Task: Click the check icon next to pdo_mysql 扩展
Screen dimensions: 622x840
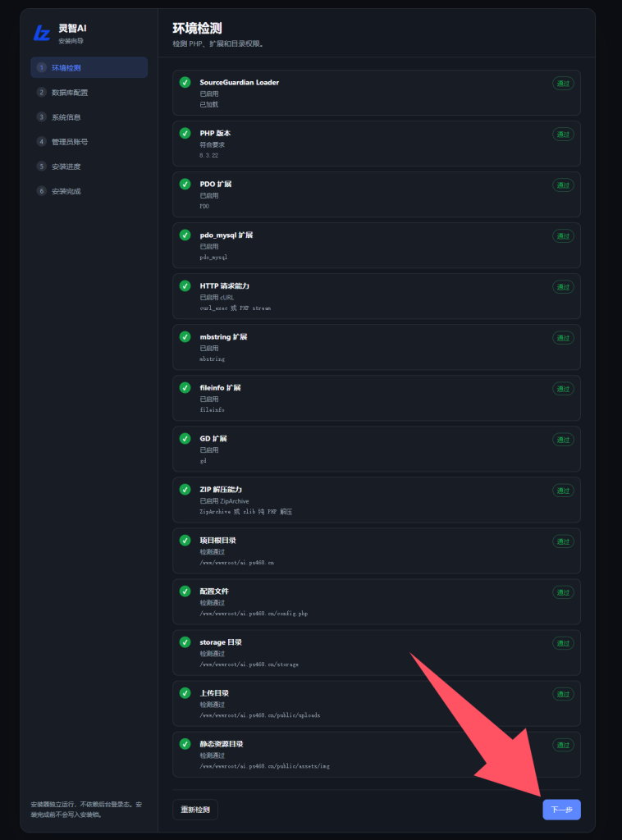Action: click(x=185, y=235)
